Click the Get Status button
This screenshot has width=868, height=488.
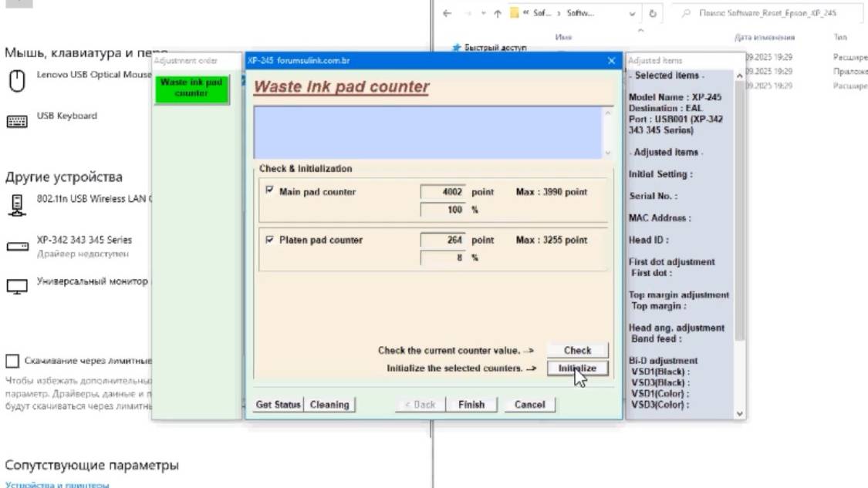point(278,405)
